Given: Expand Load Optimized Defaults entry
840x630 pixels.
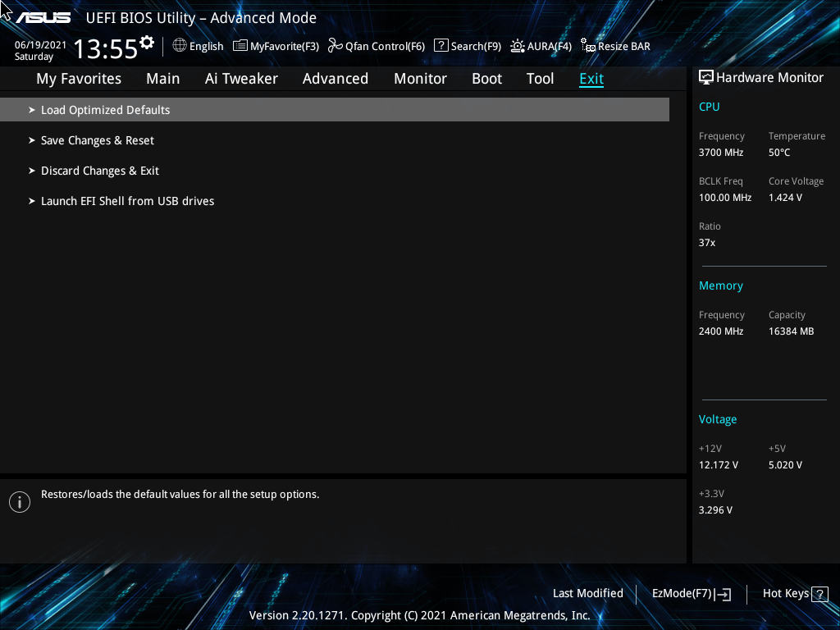Looking at the screenshot, I should coord(105,109).
